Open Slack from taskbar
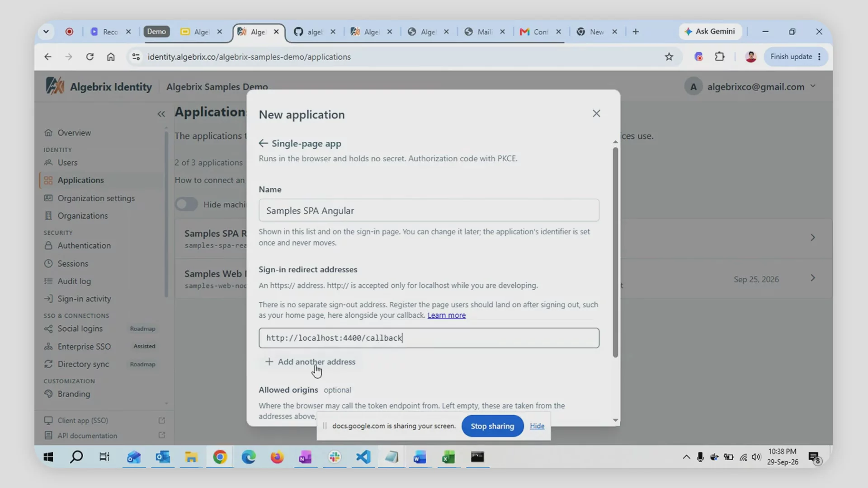Image resolution: width=868 pixels, height=488 pixels. tap(335, 457)
